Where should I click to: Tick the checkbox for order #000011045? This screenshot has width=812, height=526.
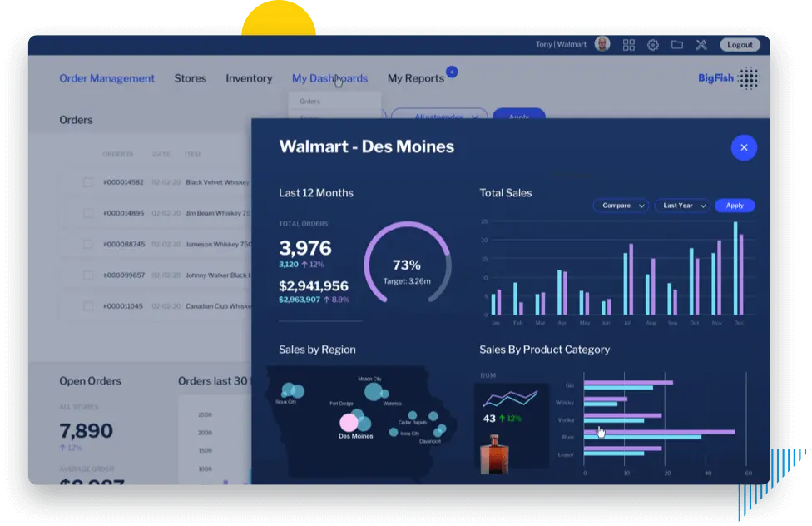click(88, 305)
